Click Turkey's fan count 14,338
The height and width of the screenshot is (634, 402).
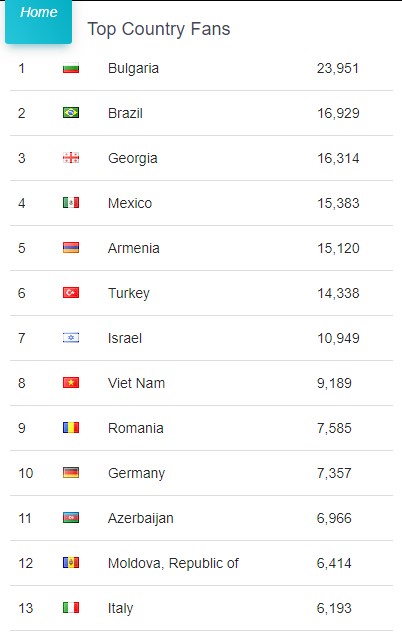(338, 293)
